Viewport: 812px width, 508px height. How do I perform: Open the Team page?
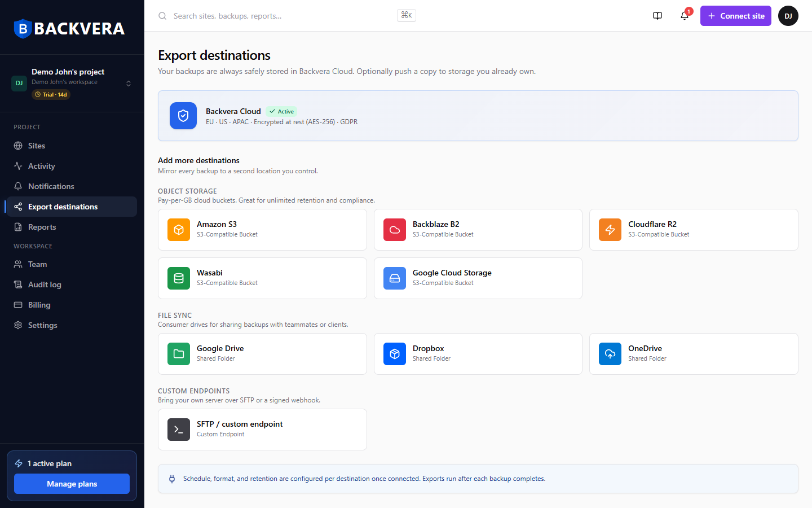coord(72,264)
